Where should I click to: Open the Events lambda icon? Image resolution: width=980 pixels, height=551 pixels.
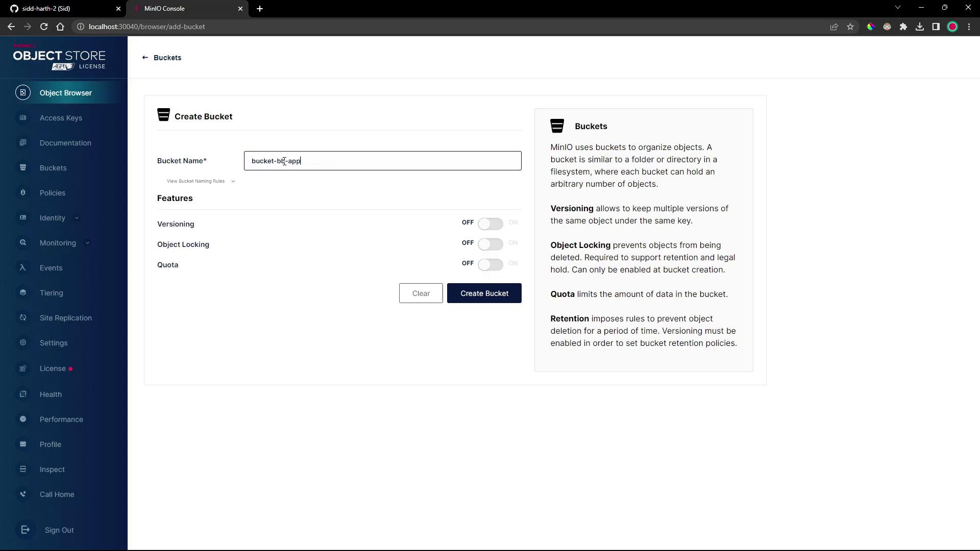[23, 268]
